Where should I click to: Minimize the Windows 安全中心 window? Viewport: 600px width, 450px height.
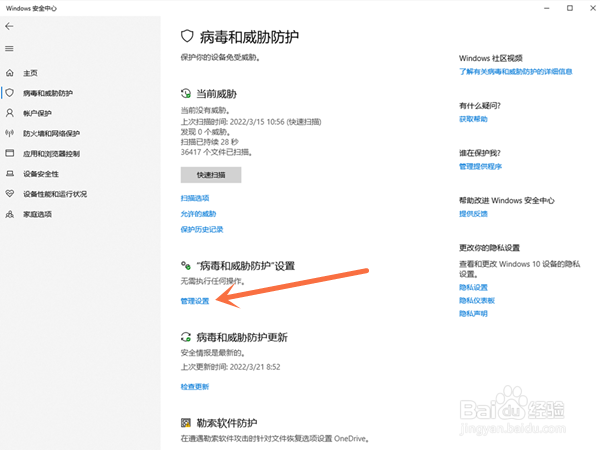[547, 8]
